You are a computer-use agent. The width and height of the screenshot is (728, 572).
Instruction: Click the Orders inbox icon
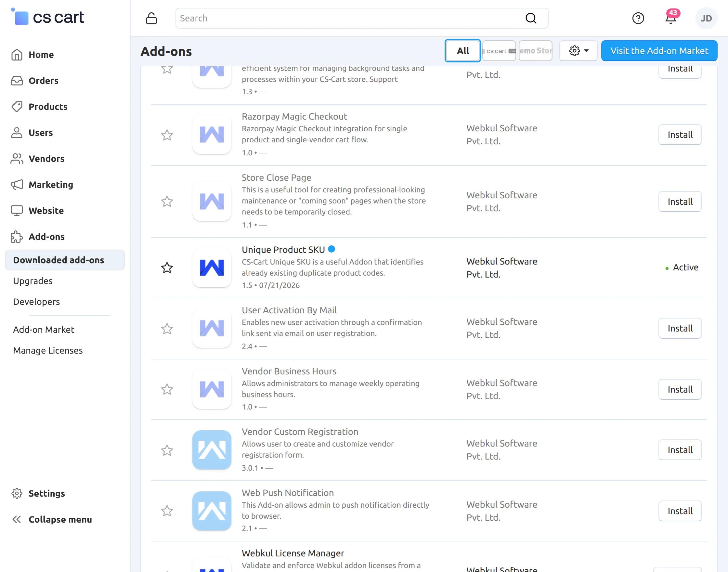[x=17, y=81]
